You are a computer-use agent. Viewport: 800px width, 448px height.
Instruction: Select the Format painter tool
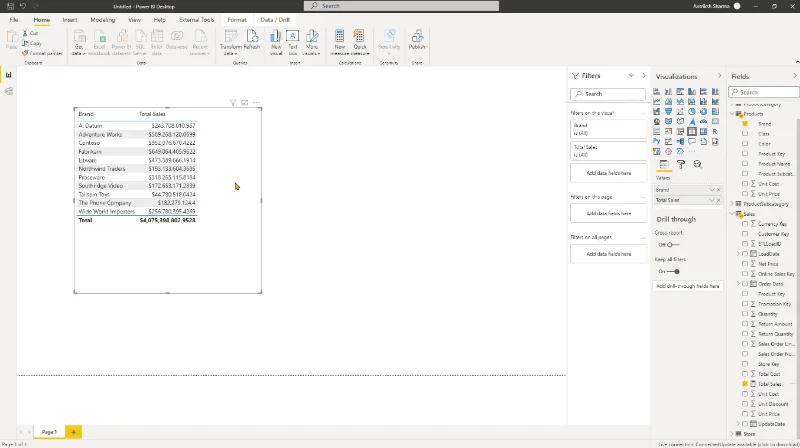42,53
